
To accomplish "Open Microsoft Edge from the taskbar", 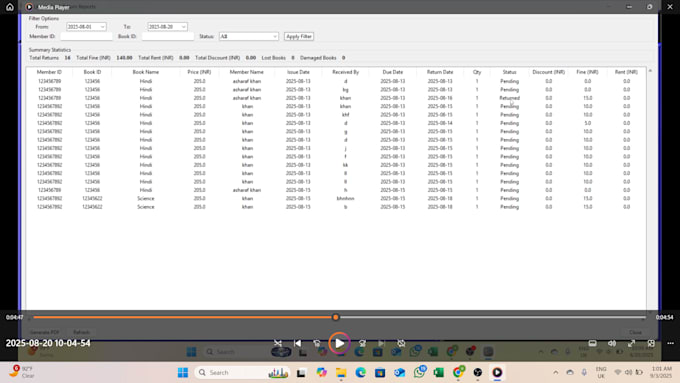I will [360, 373].
